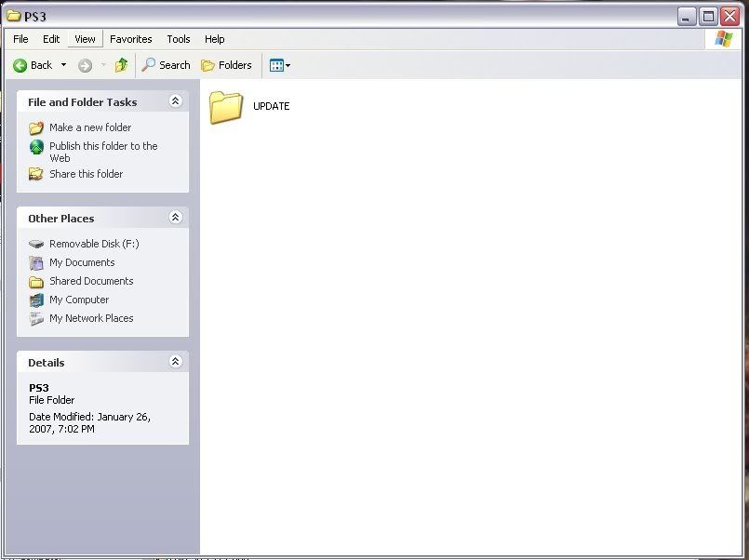Click the Publish to Web globe icon

tap(36, 147)
